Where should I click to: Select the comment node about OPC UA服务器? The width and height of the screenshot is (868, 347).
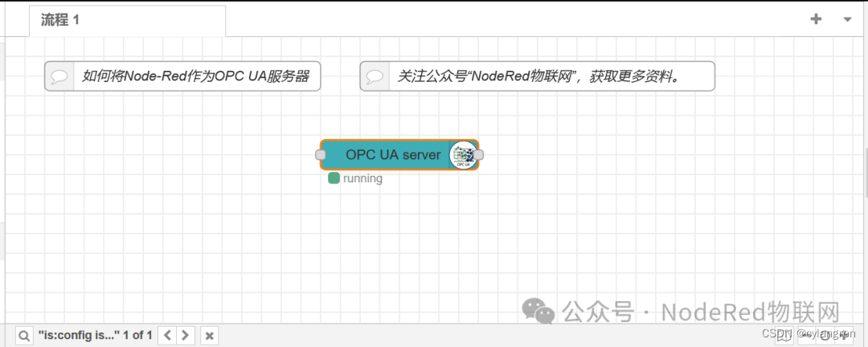(x=182, y=76)
